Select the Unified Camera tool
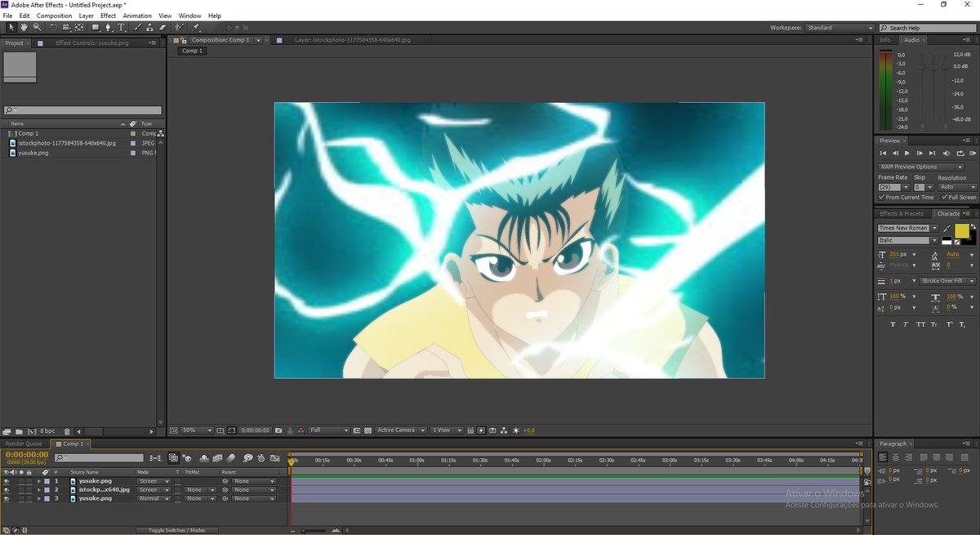This screenshot has height=535, width=980. [x=66, y=27]
